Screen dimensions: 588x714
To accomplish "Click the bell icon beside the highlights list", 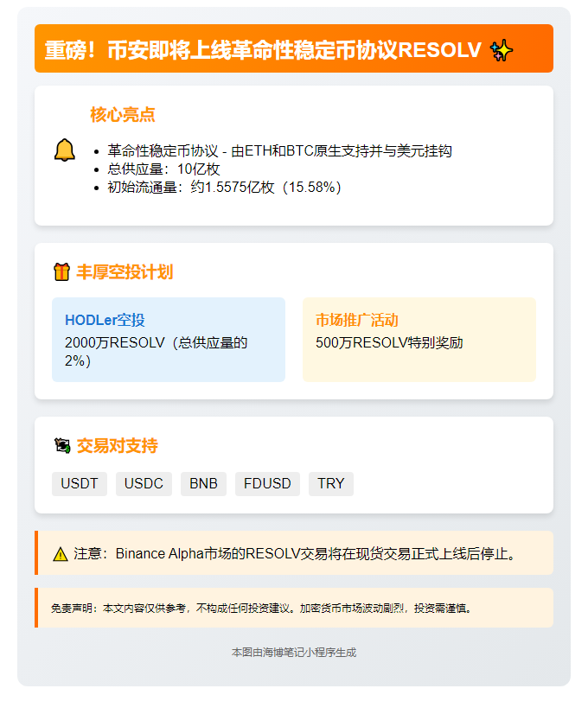I will (x=65, y=150).
